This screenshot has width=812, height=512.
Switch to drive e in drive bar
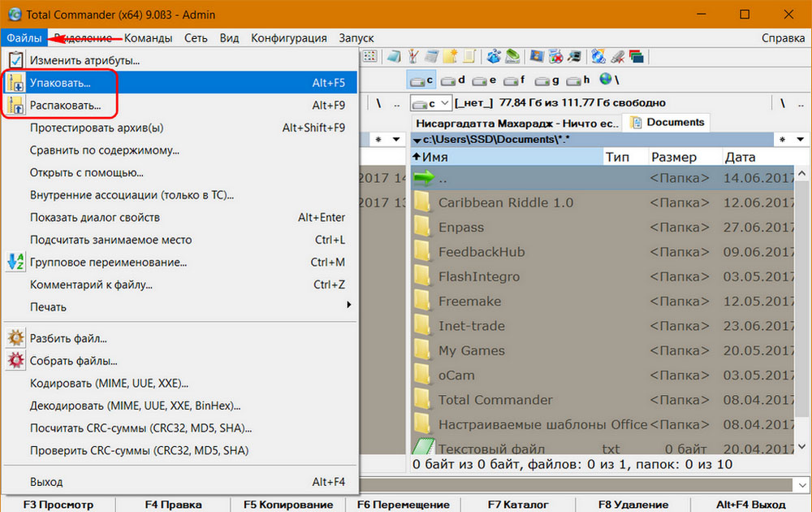tap(484, 80)
